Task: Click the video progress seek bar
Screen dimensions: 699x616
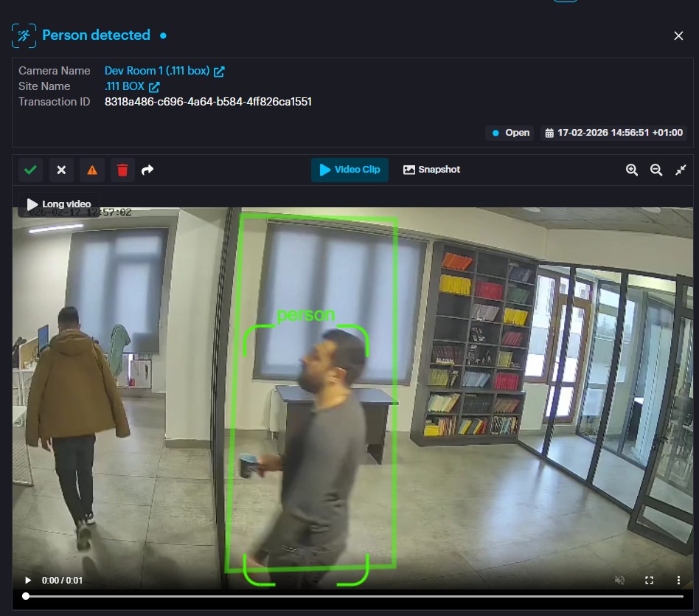Action: click(354, 596)
